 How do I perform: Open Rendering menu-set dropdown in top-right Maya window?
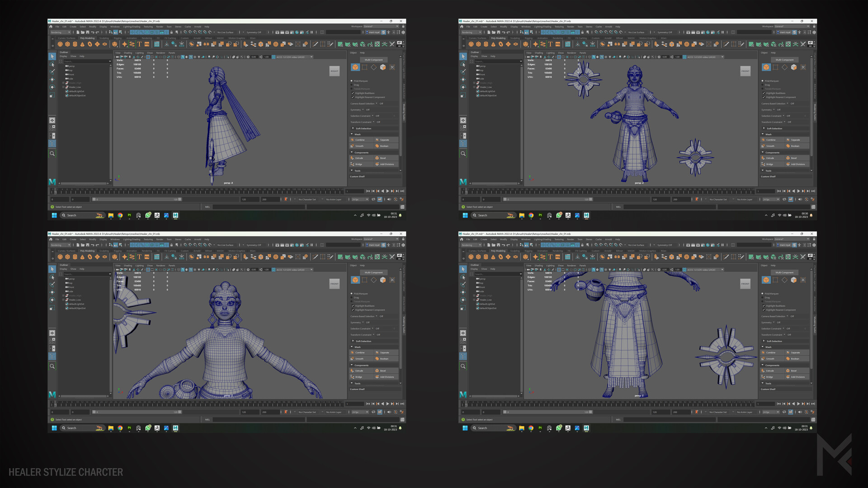point(471,33)
